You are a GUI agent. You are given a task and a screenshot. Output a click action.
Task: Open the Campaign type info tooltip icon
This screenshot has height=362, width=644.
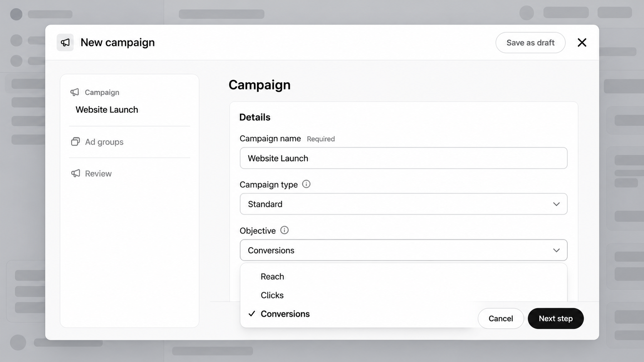306,184
